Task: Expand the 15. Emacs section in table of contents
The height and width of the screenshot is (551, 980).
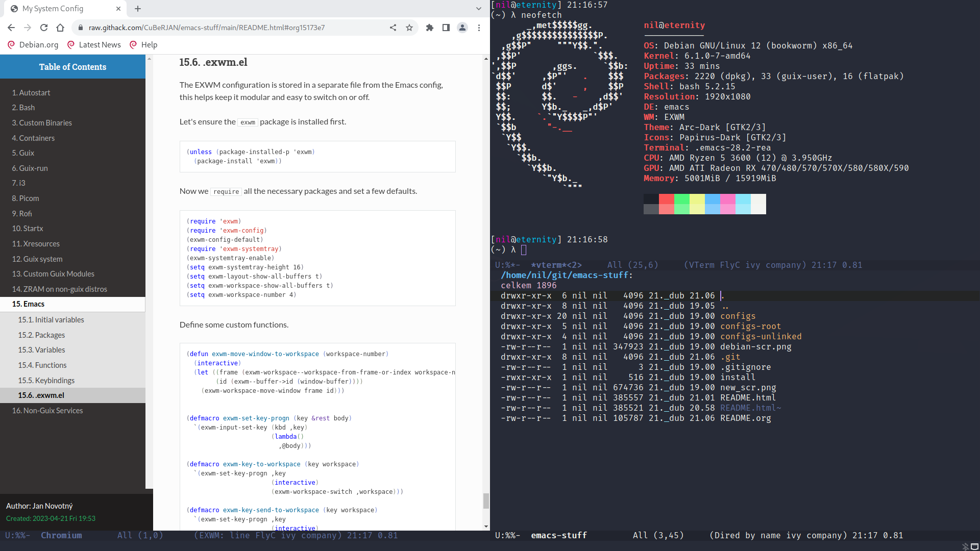Action: click(x=28, y=304)
